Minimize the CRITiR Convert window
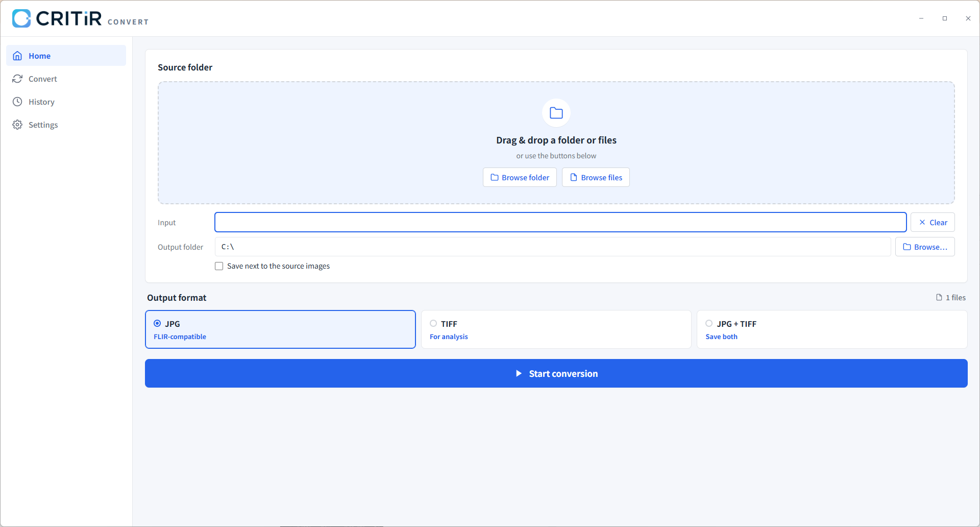This screenshot has height=527, width=980. click(x=921, y=18)
